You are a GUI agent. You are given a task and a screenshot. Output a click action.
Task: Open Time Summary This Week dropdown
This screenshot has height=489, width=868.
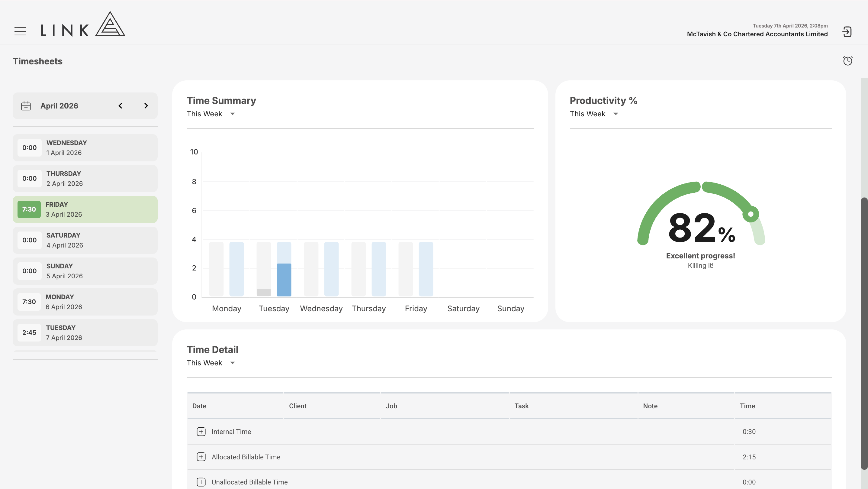point(211,114)
